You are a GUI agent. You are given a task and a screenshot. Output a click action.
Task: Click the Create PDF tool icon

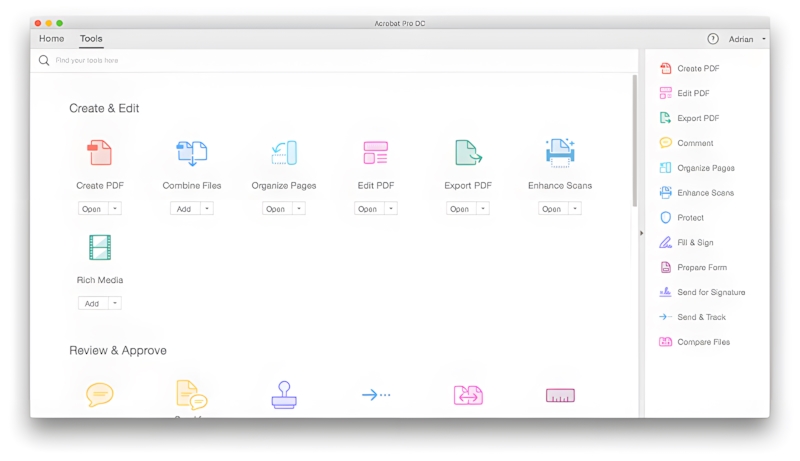(x=100, y=153)
